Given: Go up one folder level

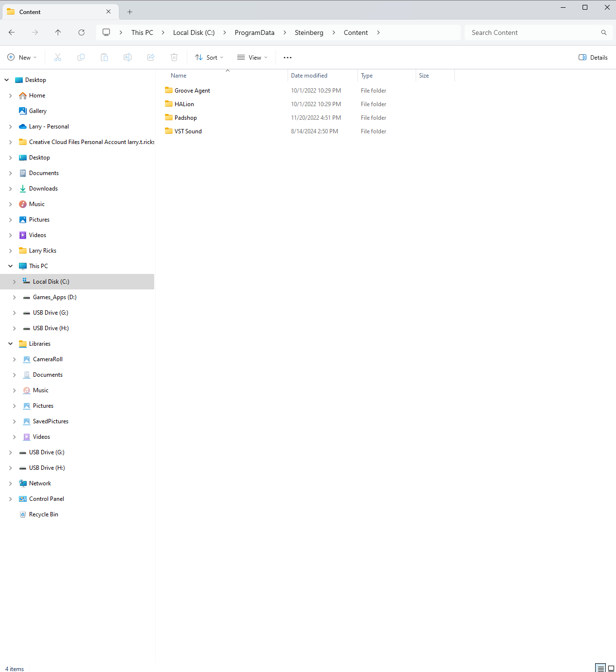Looking at the screenshot, I should [x=58, y=32].
